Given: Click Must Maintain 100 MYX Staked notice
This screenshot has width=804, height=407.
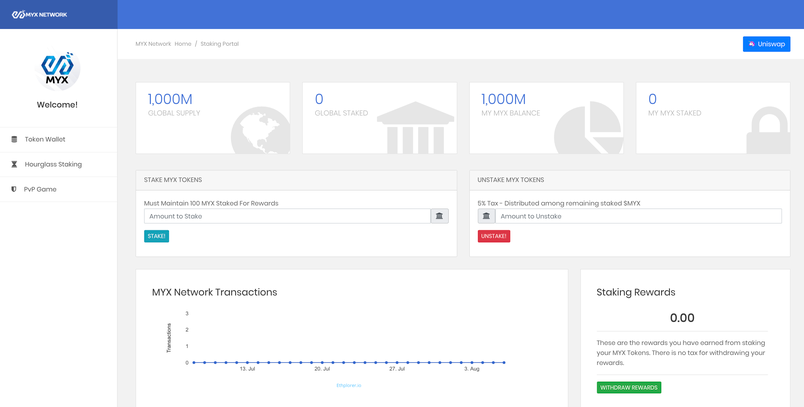Looking at the screenshot, I should click(x=211, y=204).
